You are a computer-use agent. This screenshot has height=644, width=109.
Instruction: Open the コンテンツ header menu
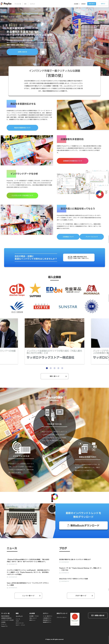coord(32,4)
